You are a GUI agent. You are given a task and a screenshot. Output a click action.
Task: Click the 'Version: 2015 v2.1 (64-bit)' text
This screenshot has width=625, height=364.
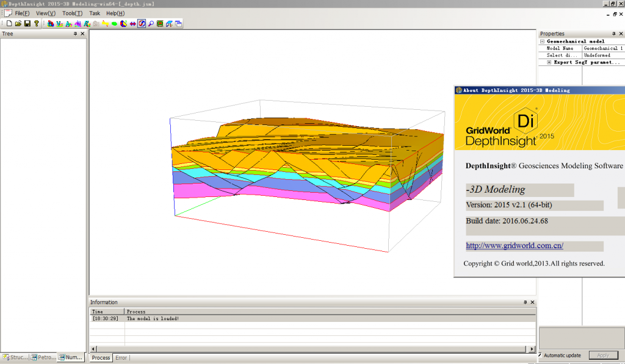tap(509, 205)
